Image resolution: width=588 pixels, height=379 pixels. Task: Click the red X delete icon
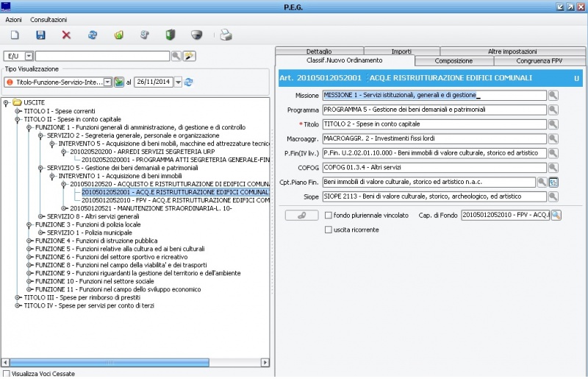(66, 35)
